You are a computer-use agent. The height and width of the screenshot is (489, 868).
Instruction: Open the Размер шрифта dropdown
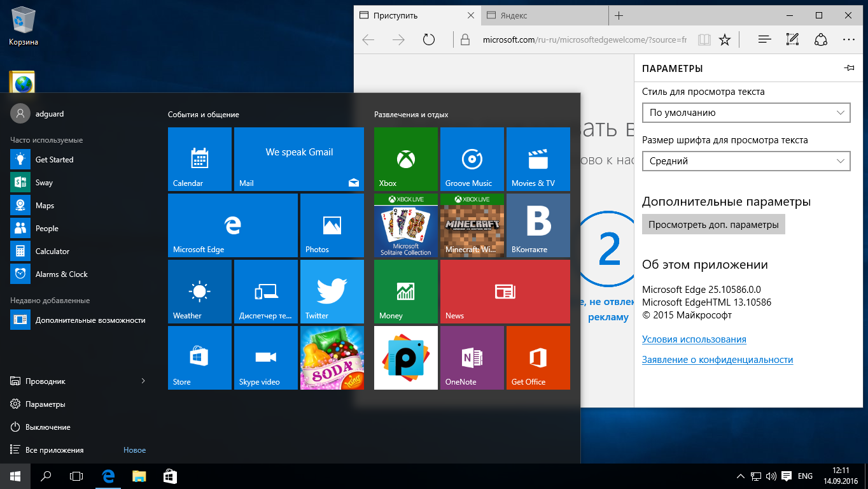[x=746, y=161]
